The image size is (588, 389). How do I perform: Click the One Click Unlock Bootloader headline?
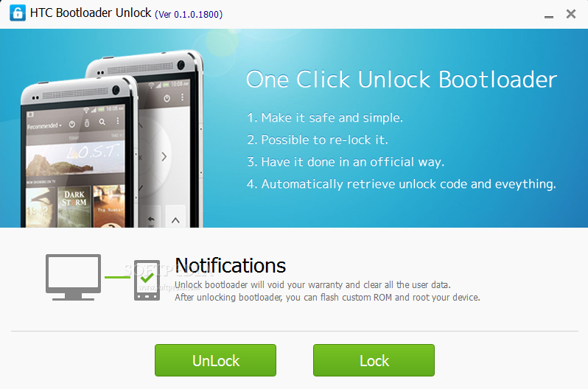click(402, 80)
